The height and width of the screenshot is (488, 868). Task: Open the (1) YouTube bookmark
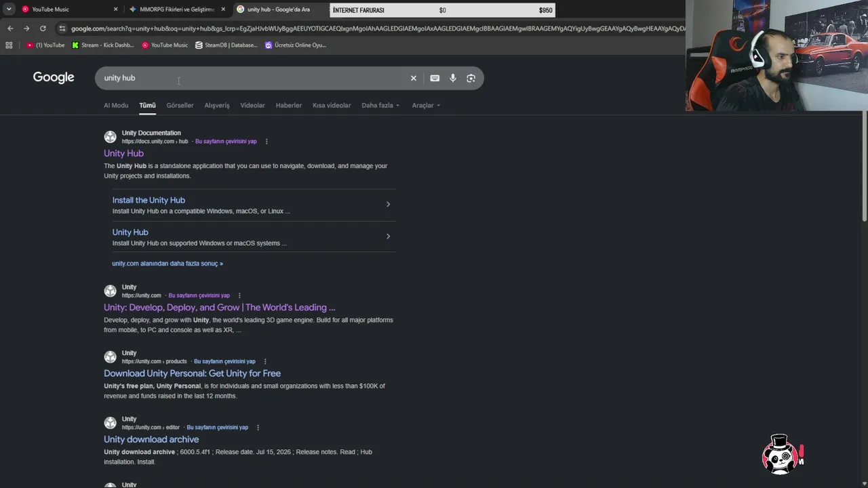[45, 45]
